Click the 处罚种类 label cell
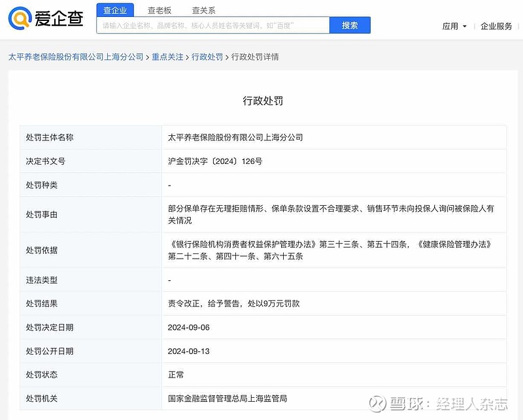This screenshot has height=420, width=523. pos(91,185)
